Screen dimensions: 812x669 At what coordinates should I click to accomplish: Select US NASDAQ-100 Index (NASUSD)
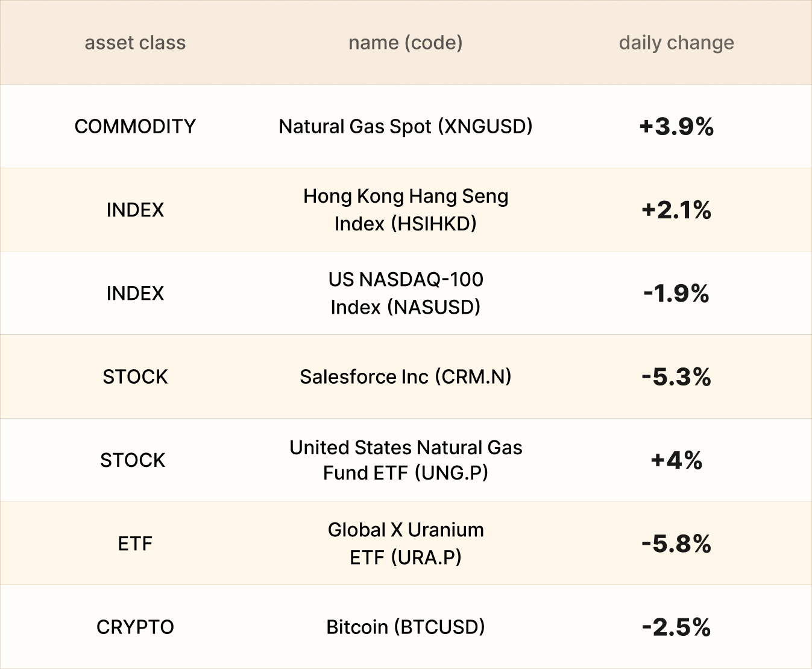pyautogui.click(x=405, y=293)
